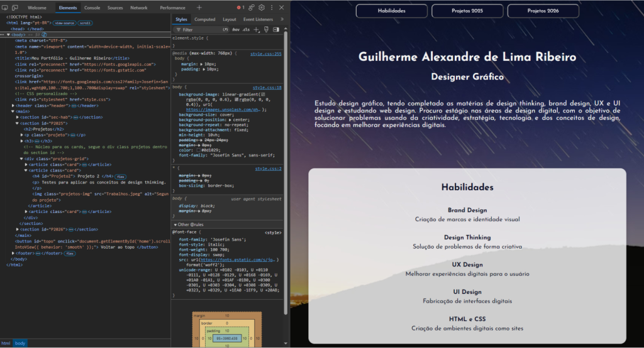Toggle the .cls class editor
The width and height of the screenshot is (644, 348).
click(x=246, y=30)
